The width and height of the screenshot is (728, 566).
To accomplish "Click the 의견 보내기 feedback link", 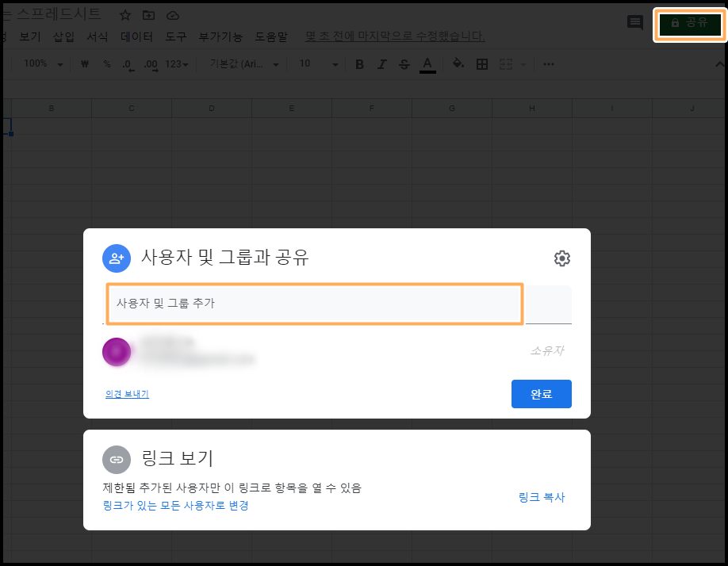I will 127,394.
